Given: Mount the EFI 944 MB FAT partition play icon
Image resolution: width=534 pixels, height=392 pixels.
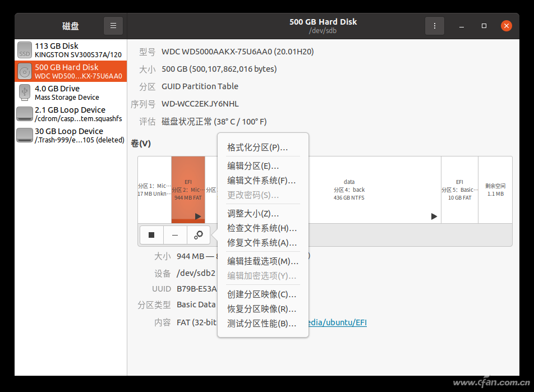Looking at the screenshot, I should point(198,215).
